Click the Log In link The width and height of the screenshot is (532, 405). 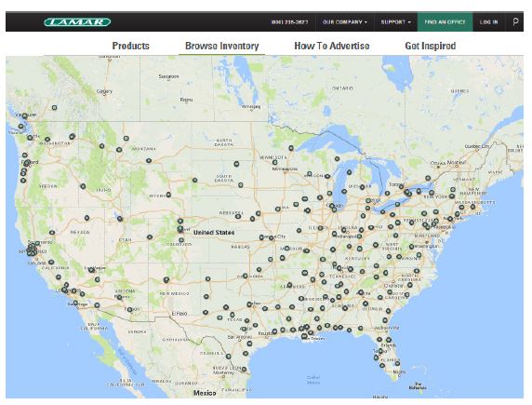click(x=489, y=22)
